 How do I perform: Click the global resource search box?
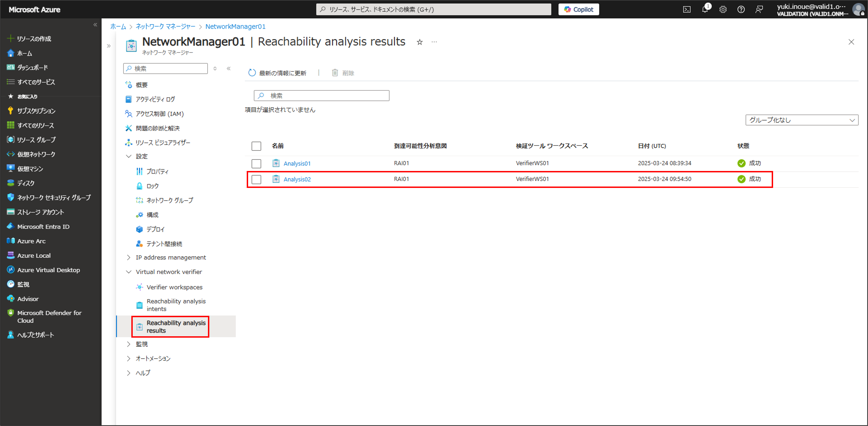(433, 9)
